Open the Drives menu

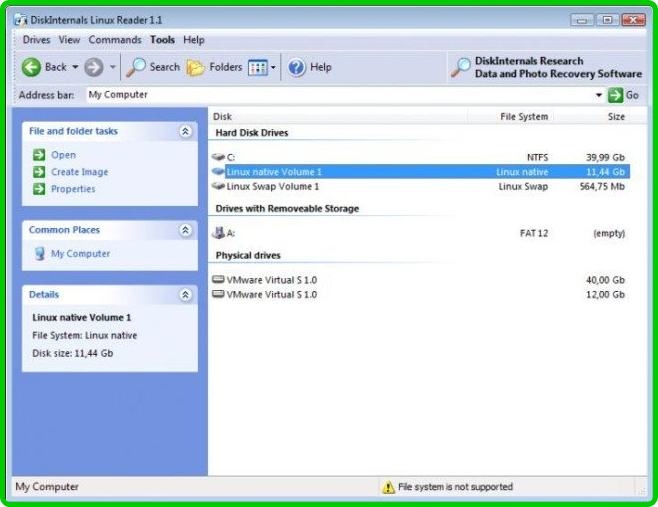37,40
